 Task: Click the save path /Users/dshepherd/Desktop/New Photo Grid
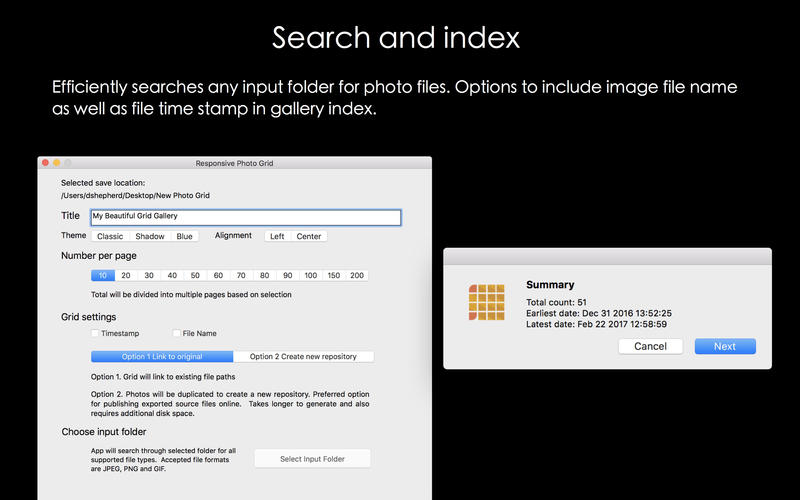point(135,195)
